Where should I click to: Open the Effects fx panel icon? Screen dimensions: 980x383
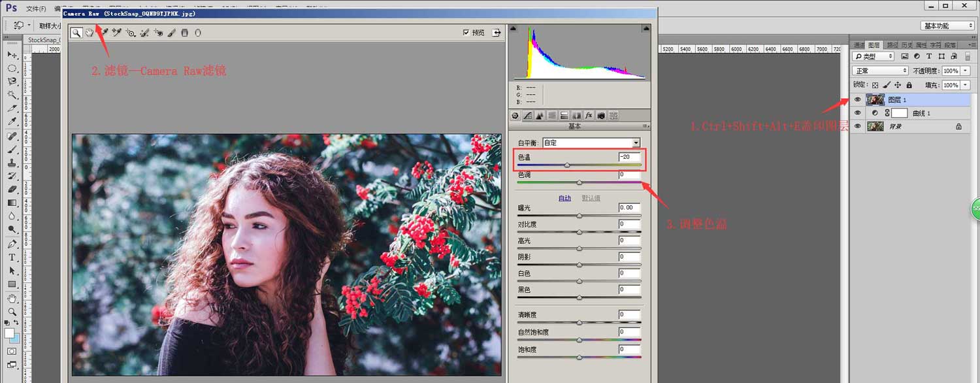(589, 115)
